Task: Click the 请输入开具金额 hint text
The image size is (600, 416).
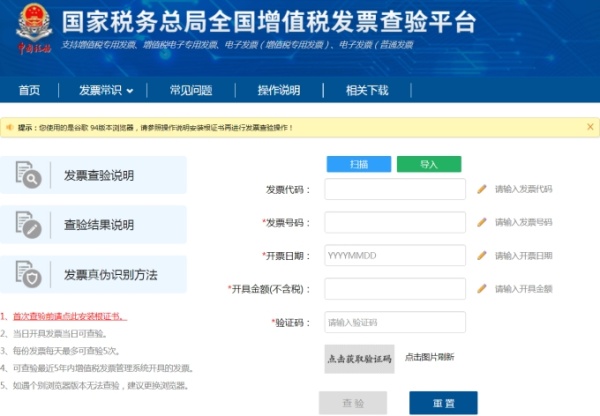Action: coord(523,289)
